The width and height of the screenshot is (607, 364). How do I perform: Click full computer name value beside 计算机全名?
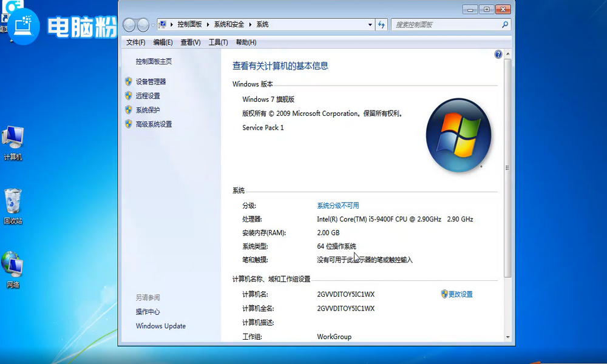pos(346,308)
